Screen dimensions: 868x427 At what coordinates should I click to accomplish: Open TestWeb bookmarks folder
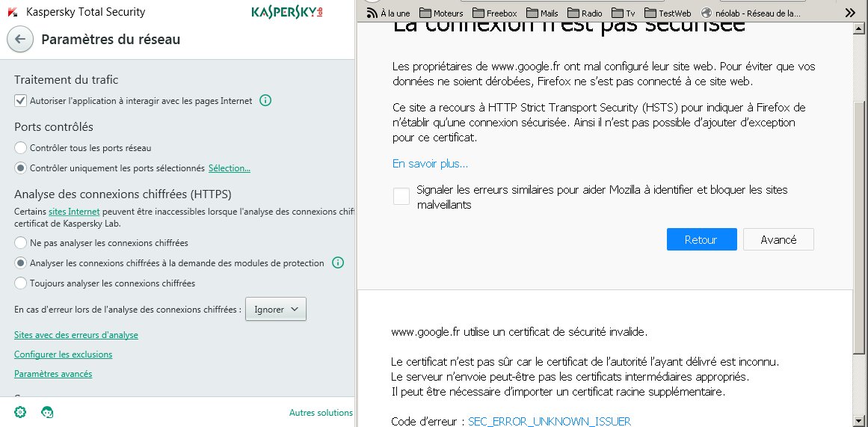(x=668, y=13)
